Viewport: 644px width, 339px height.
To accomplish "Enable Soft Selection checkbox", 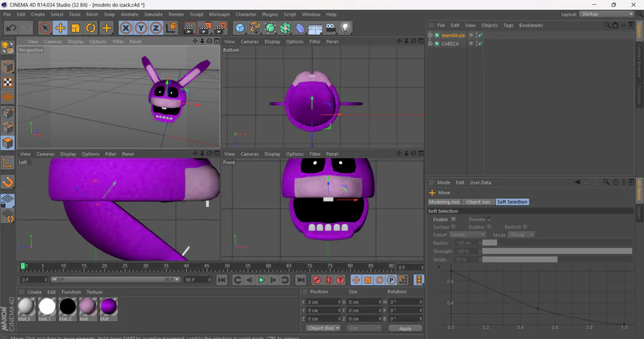I will pyautogui.click(x=454, y=219).
